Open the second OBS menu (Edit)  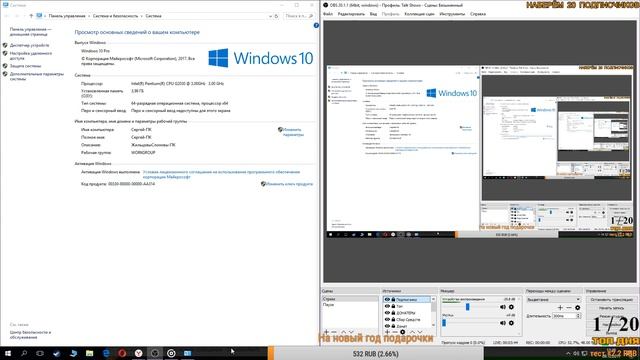[x=351, y=14]
